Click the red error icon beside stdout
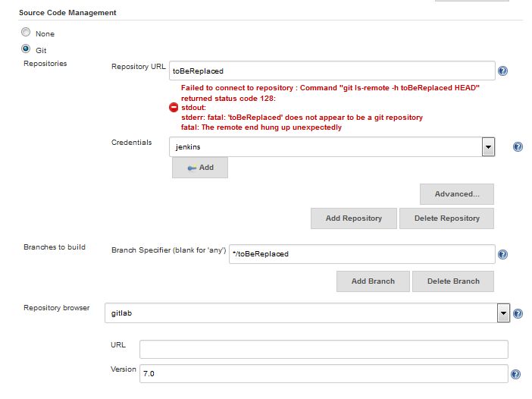532x399 pixels. point(174,107)
